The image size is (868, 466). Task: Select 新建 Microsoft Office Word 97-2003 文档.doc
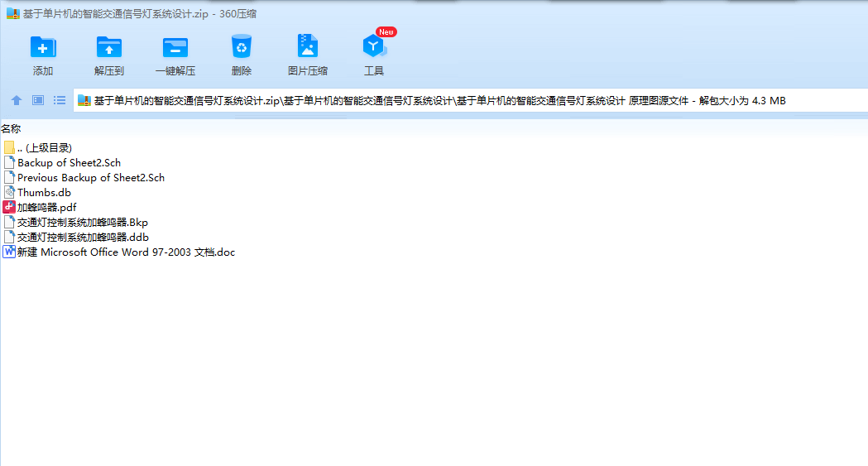127,252
